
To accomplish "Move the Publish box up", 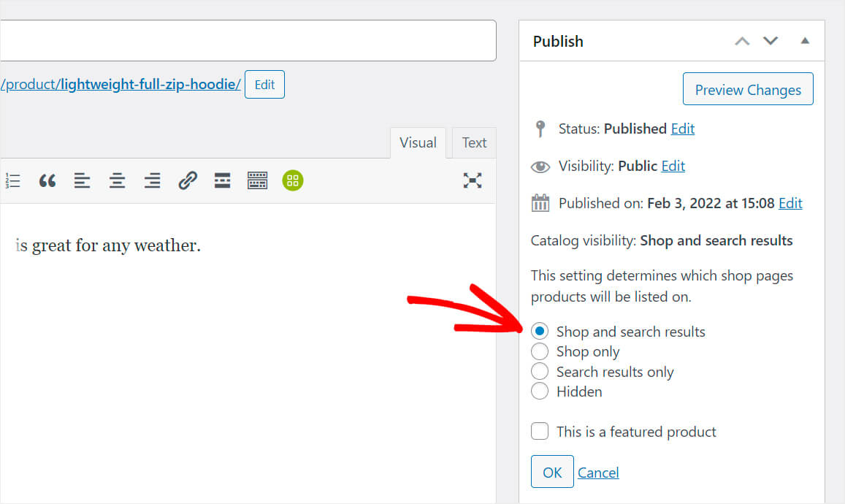I will (x=742, y=42).
